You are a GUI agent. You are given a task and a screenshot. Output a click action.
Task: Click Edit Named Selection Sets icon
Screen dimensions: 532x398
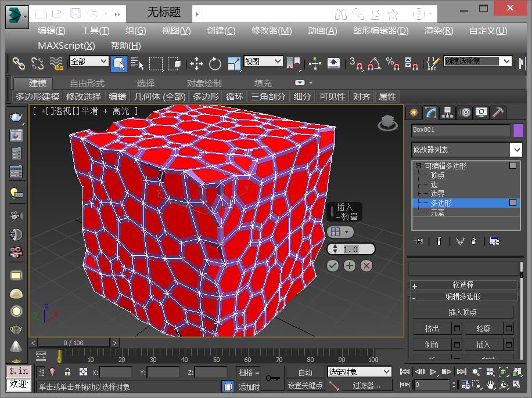[x=433, y=63]
